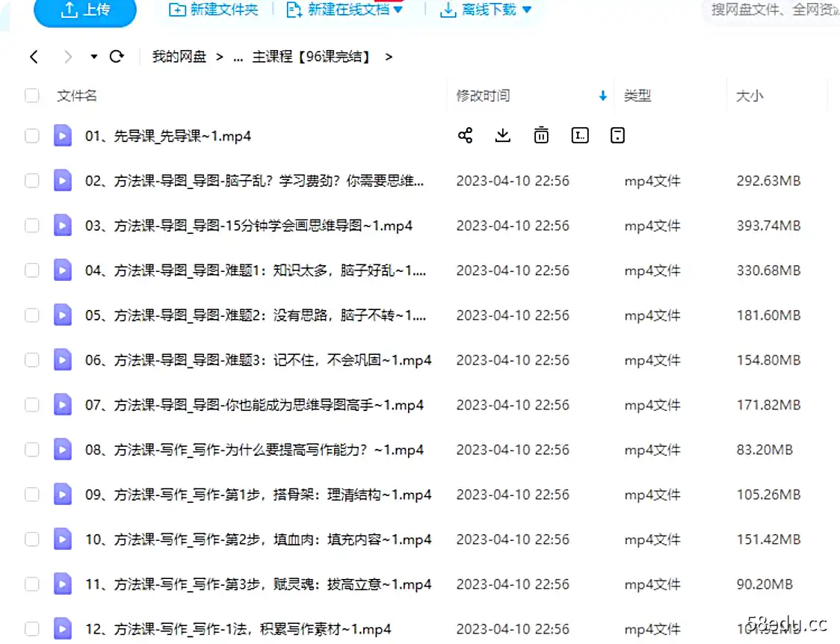Delete 先导课~1.mp4 with the trash icon

(540, 135)
